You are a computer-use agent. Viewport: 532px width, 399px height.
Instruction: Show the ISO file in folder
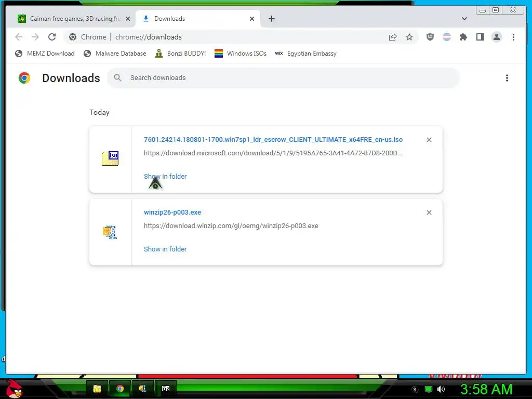165,177
